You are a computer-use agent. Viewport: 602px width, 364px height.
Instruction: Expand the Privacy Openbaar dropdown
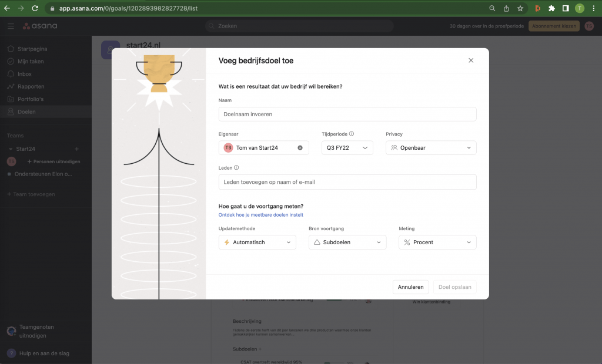(x=431, y=148)
